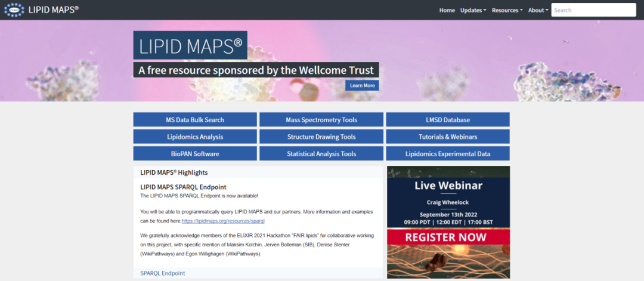This screenshot has width=644, height=281.
Task: Open MS Data Bulk Search
Action: point(195,120)
